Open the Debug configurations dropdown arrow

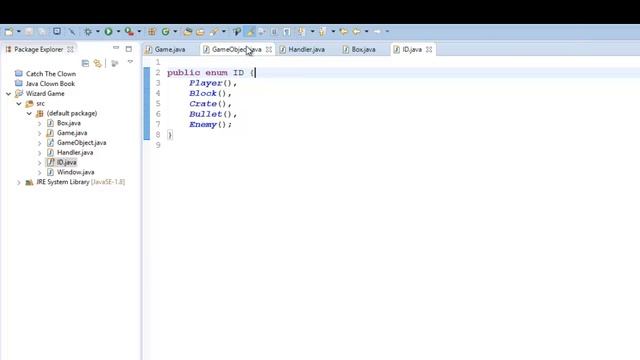click(98, 31)
